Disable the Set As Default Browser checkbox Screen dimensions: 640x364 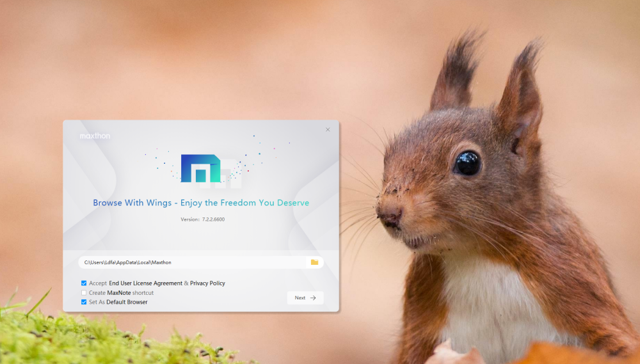[84, 302]
